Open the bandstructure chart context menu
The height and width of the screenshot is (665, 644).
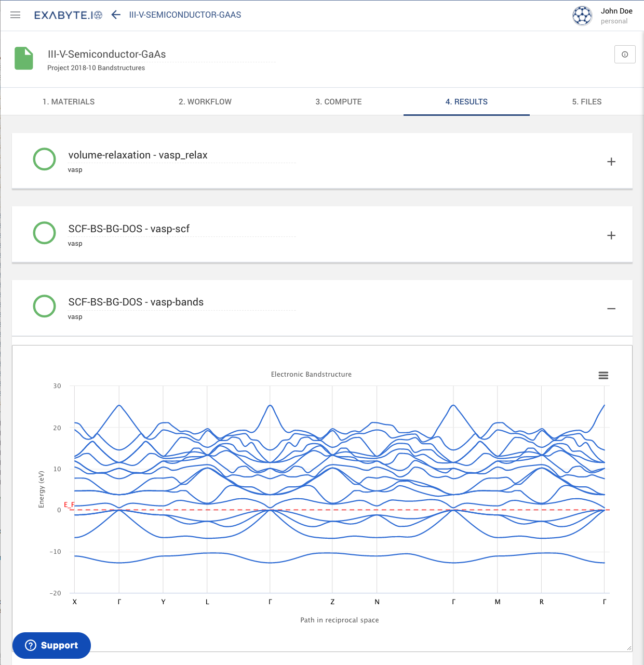tap(603, 376)
